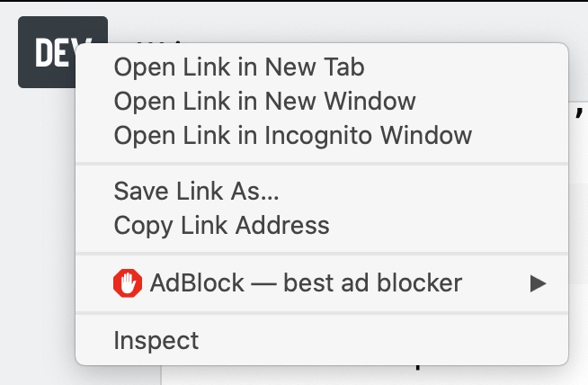Choose Save Link As… from menu

tap(197, 191)
